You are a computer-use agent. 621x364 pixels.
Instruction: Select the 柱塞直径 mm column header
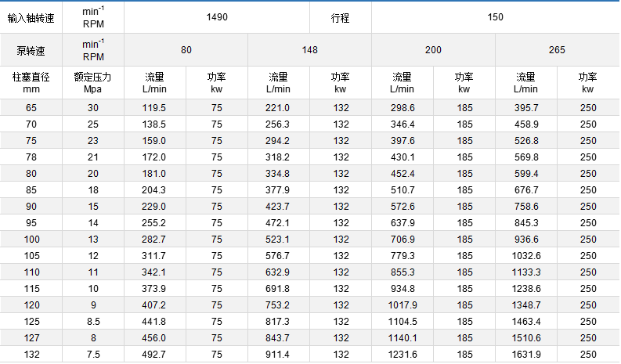31,83
